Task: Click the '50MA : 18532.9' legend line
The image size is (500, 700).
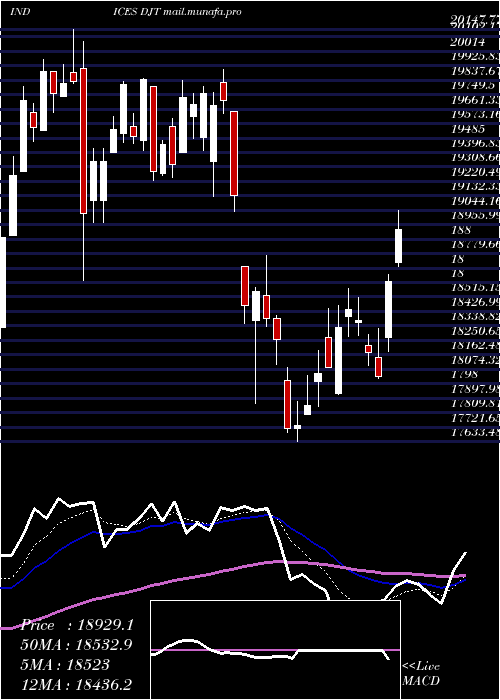Action: pos(77,645)
